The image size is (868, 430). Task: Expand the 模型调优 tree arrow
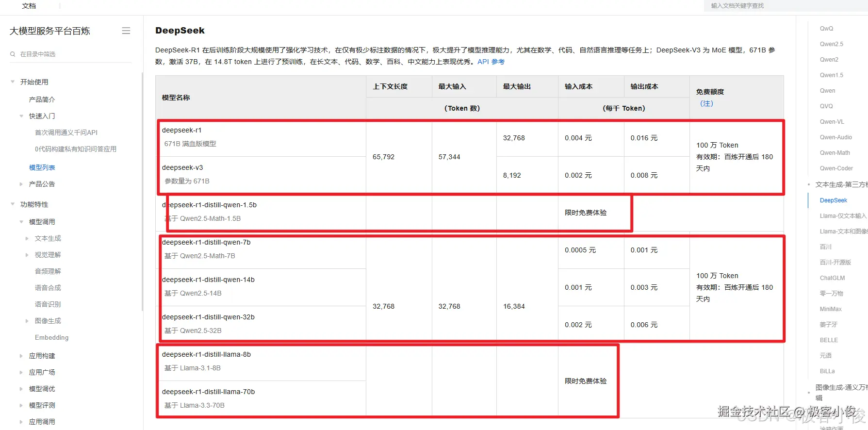(21, 389)
